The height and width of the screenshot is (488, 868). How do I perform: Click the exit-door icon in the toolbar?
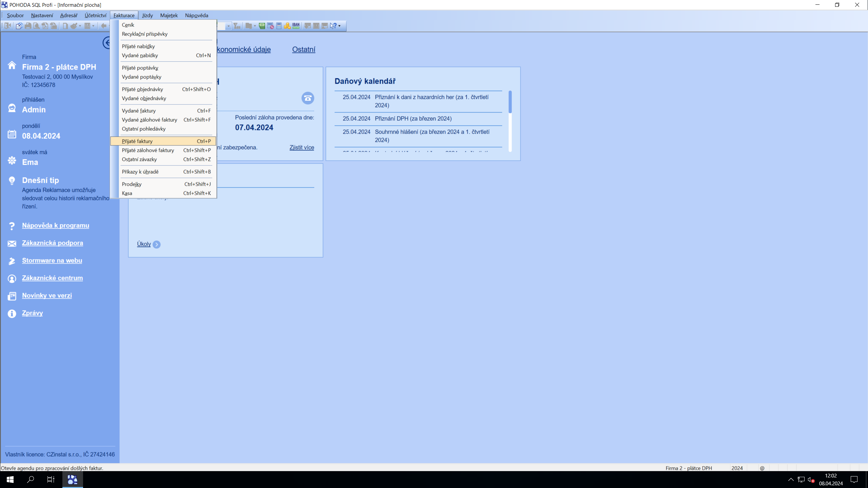(x=7, y=26)
